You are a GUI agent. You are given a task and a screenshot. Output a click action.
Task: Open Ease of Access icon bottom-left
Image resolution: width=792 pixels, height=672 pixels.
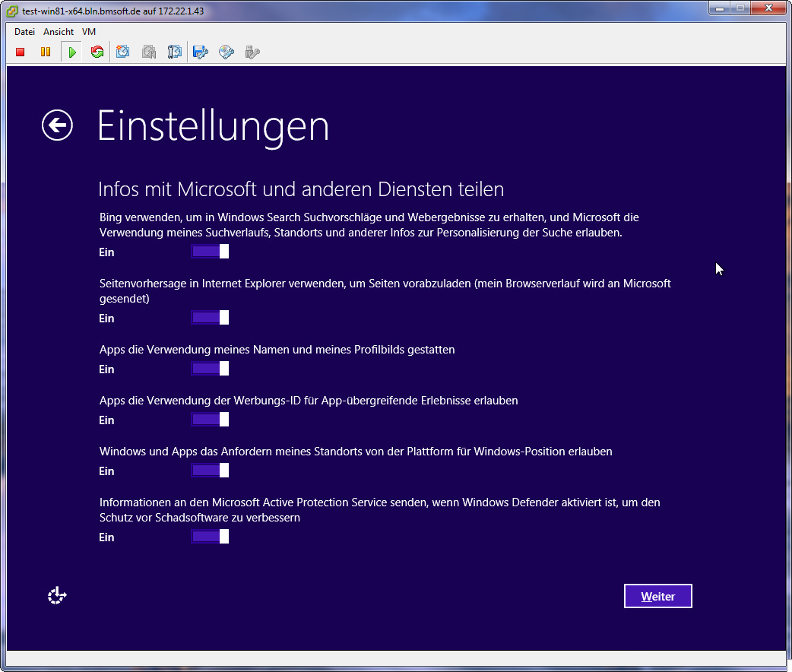(x=57, y=596)
